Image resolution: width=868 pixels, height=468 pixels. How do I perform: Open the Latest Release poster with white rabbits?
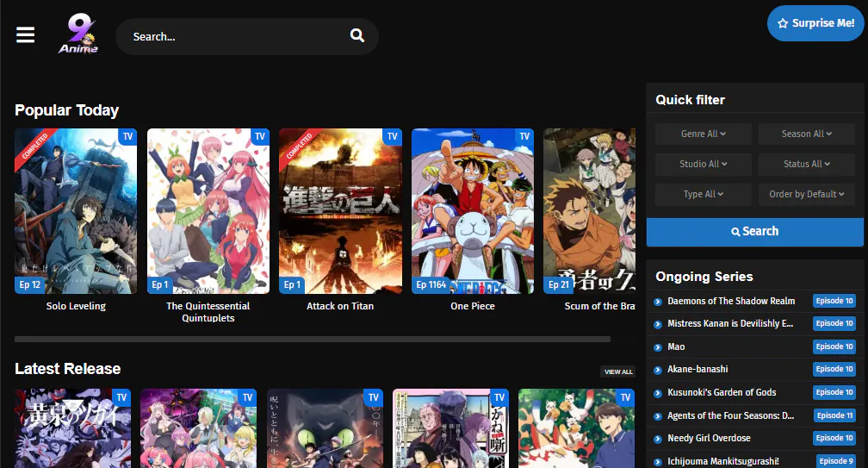(x=576, y=428)
